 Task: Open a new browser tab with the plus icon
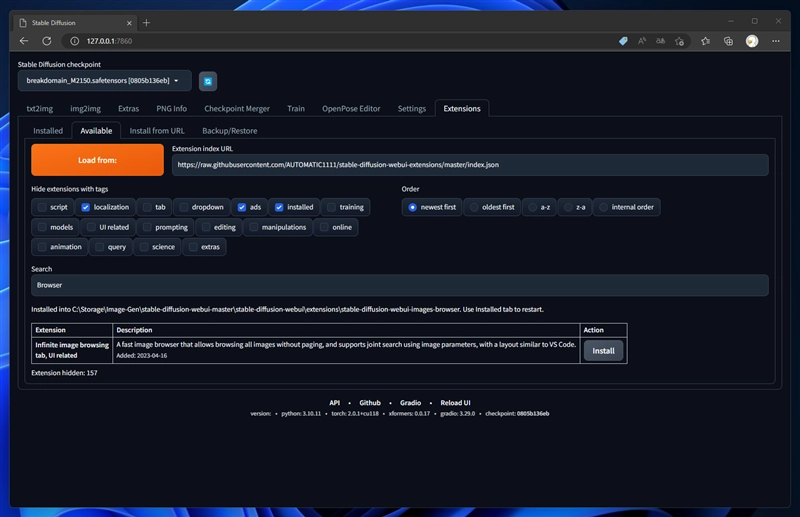pos(146,22)
